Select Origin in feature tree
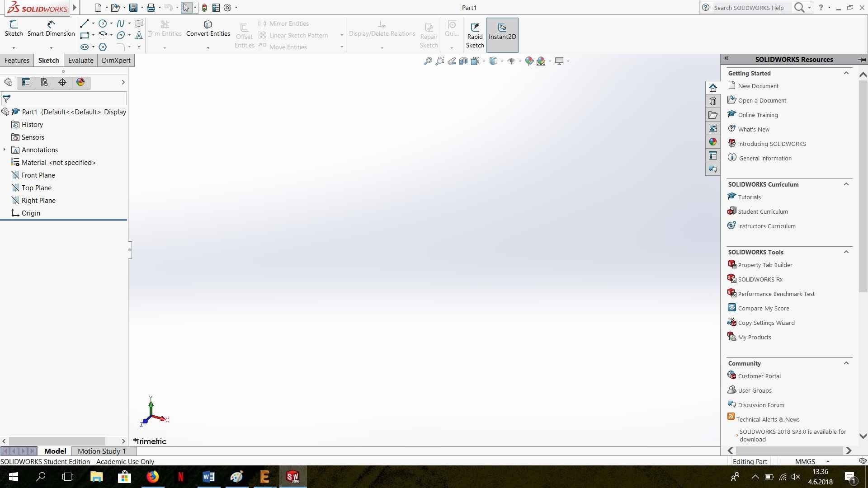This screenshot has width=868, height=488. click(x=31, y=213)
